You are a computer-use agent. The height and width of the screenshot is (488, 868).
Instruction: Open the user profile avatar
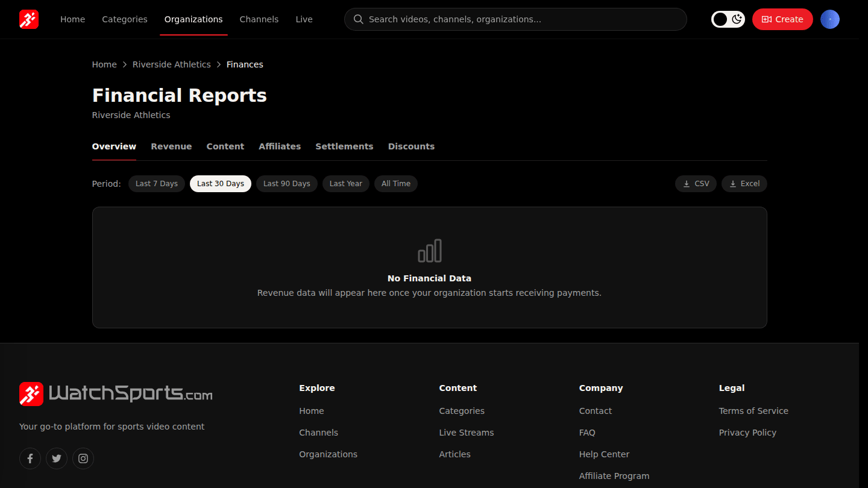click(x=830, y=19)
